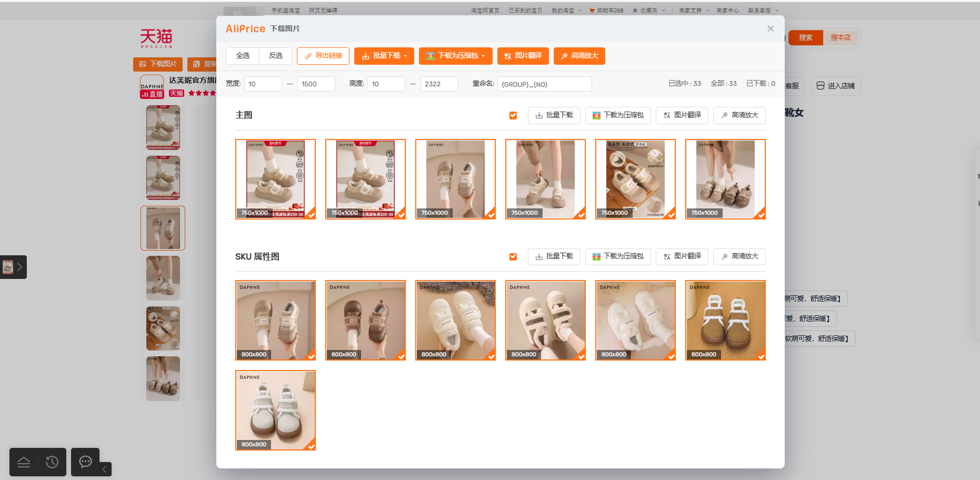Select fifth 主图 thumbnail of shoes on wood
Viewport: 980px width, 480px height.
(635, 179)
